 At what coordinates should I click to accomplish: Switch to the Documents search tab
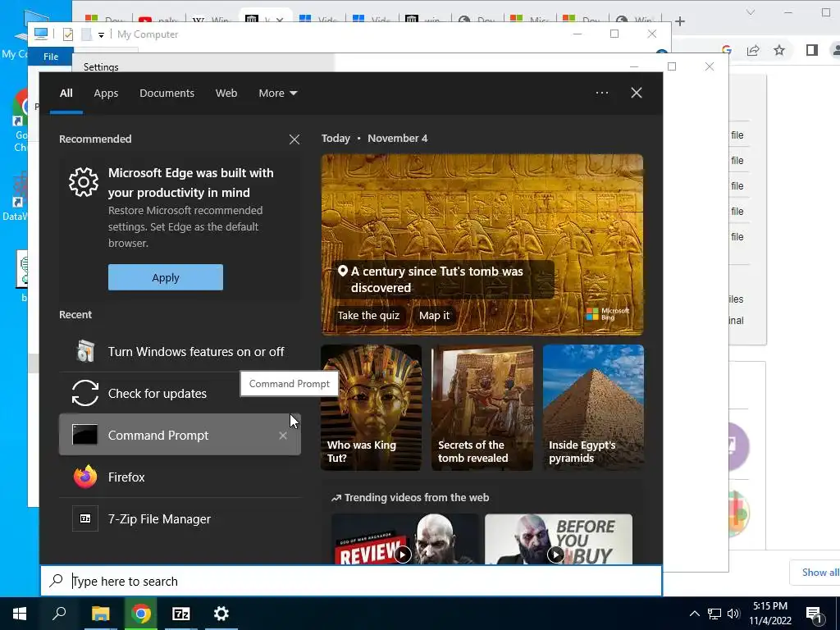point(167,94)
